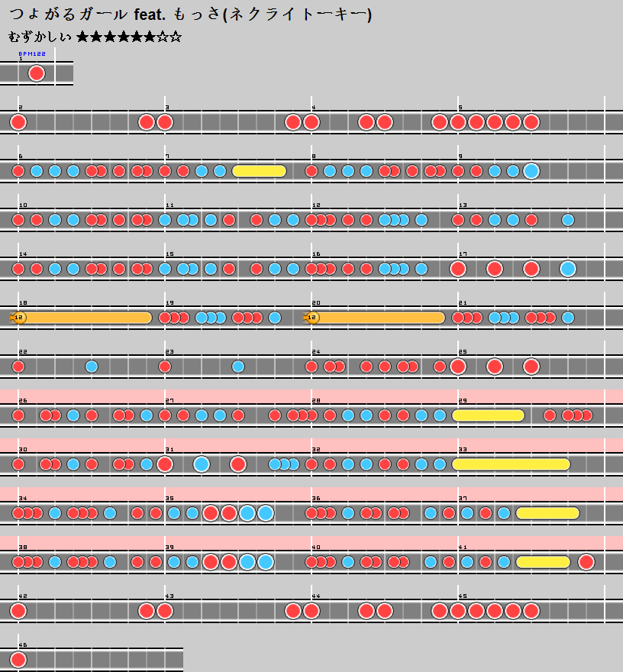Click the long yellow drumroll in measure 33
623x672 pixels.
pyautogui.click(x=512, y=464)
